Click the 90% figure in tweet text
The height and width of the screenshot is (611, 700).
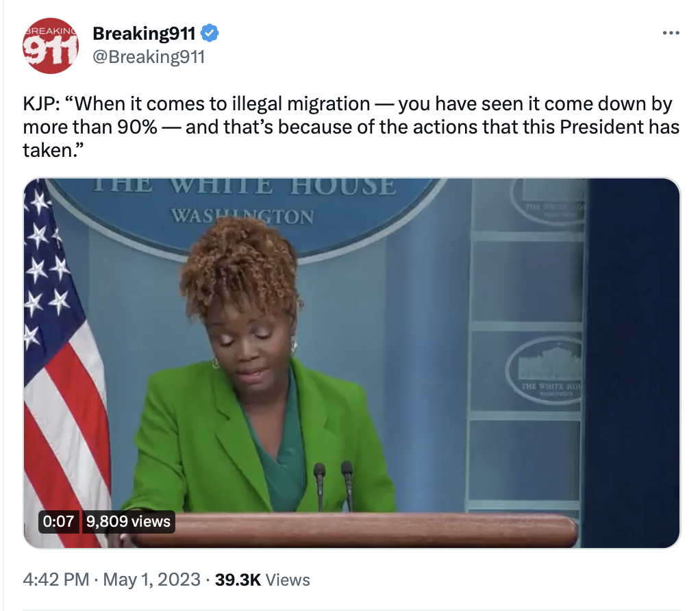click(137, 127)
